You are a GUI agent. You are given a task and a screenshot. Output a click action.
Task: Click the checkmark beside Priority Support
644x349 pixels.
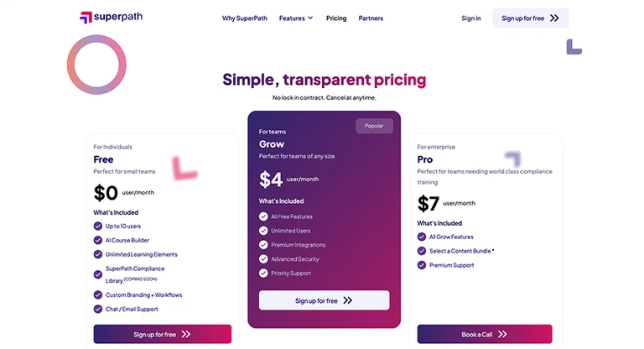pos(263,273)
